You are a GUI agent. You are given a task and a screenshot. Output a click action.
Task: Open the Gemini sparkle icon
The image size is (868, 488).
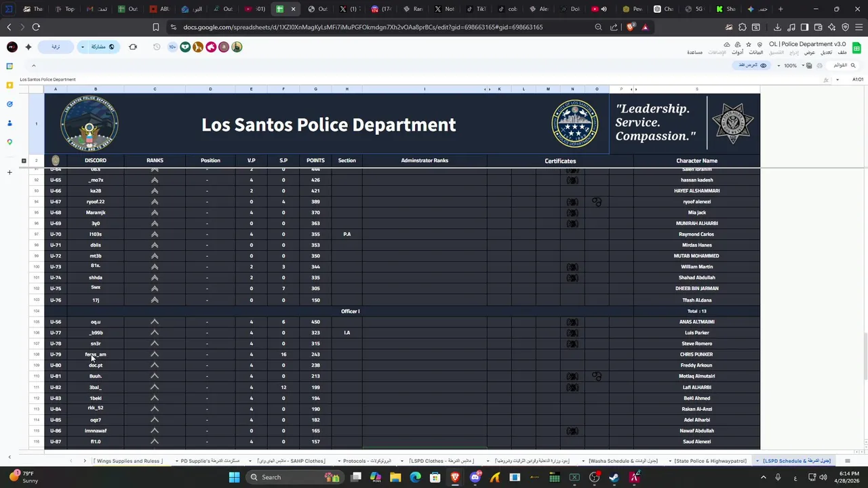pyautogui.click(x=28, y=47)
